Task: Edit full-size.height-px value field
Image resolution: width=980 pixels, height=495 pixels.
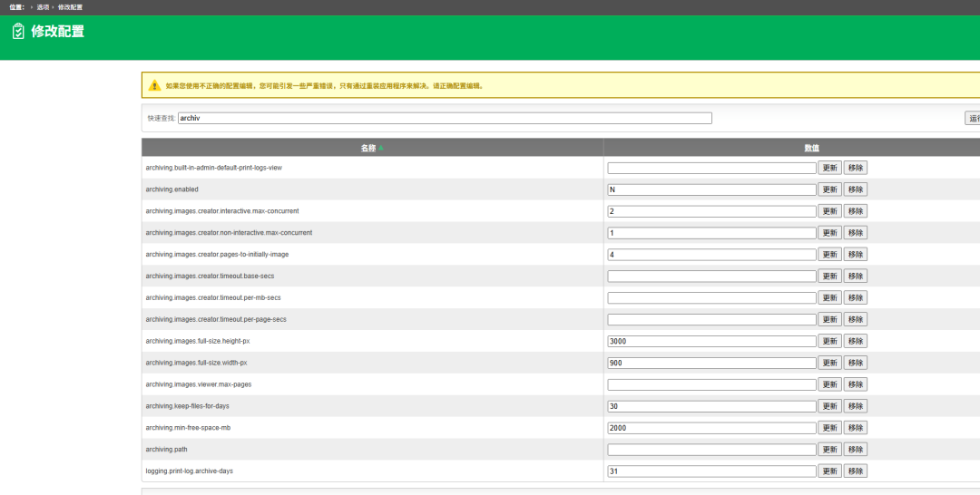Action: pyautogui.click(x=711, y=341)
